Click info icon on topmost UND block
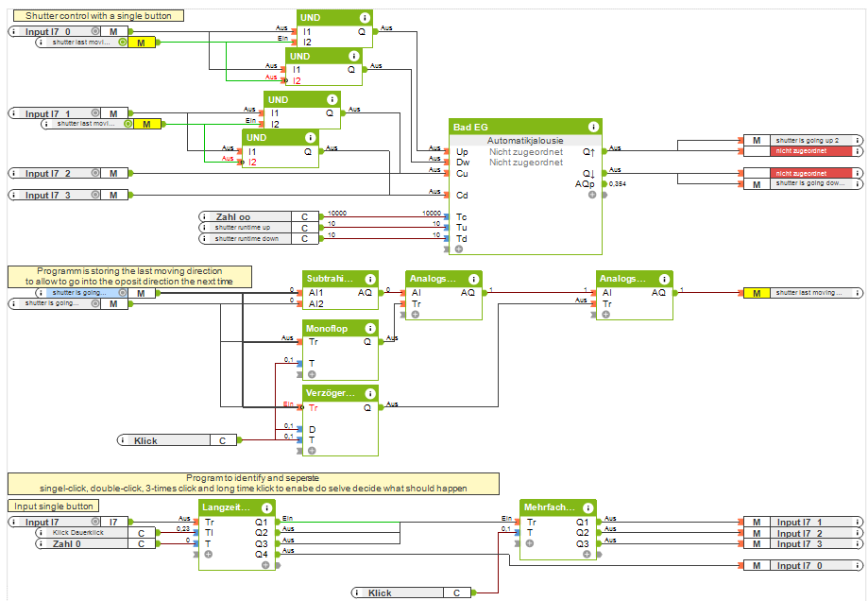Image resolution: width=868 pixels, height=601 pixels. point(364,18)
